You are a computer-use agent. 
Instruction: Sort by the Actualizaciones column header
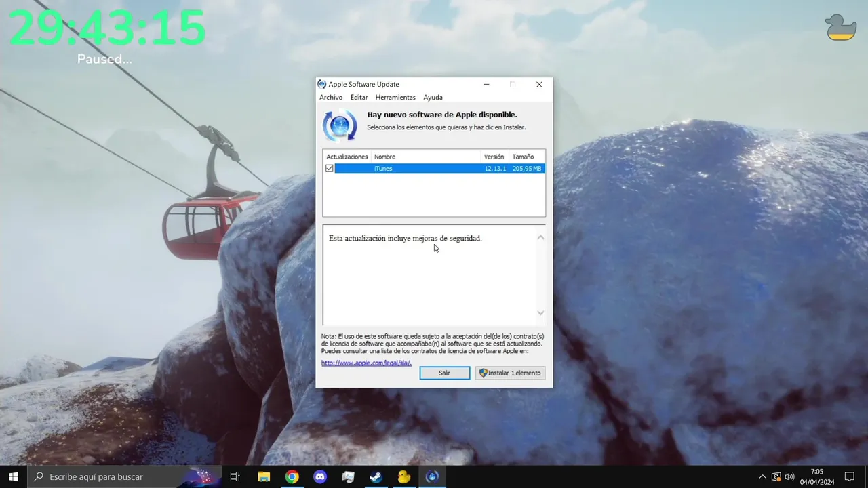[347, 157]
